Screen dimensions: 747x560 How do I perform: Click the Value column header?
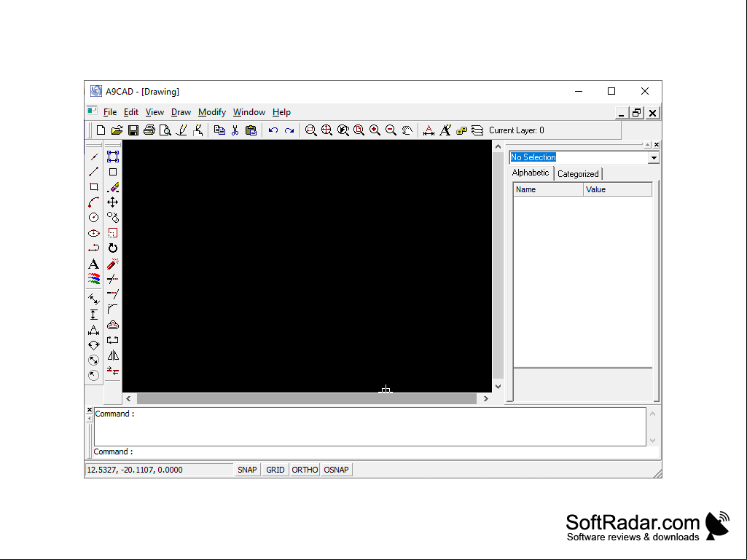tap(617, 189)
